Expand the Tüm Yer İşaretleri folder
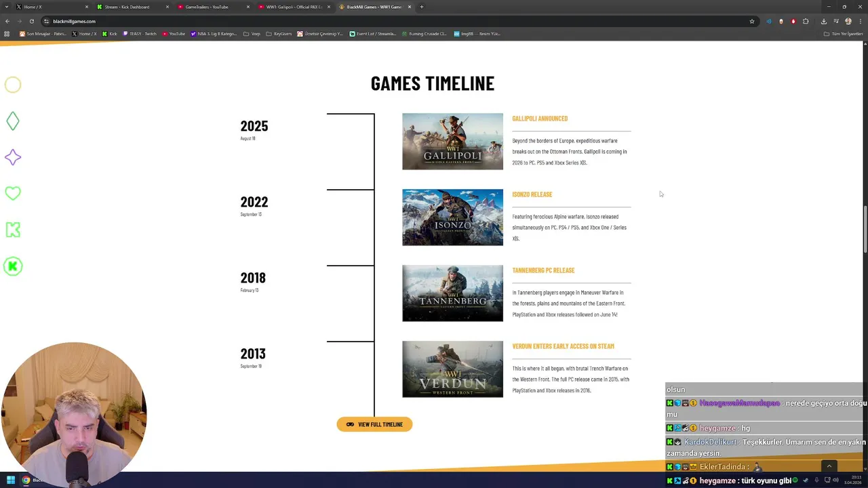Image resolution: width=868 pixels, height=488 pixels. coord(843,34)
